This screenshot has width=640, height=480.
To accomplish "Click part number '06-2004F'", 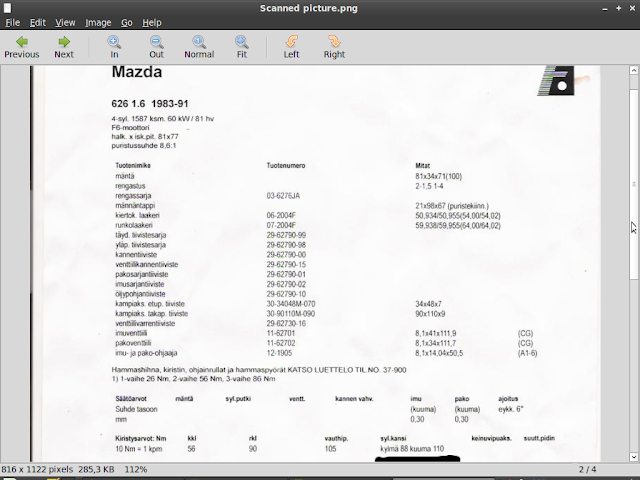I will 281,216.
